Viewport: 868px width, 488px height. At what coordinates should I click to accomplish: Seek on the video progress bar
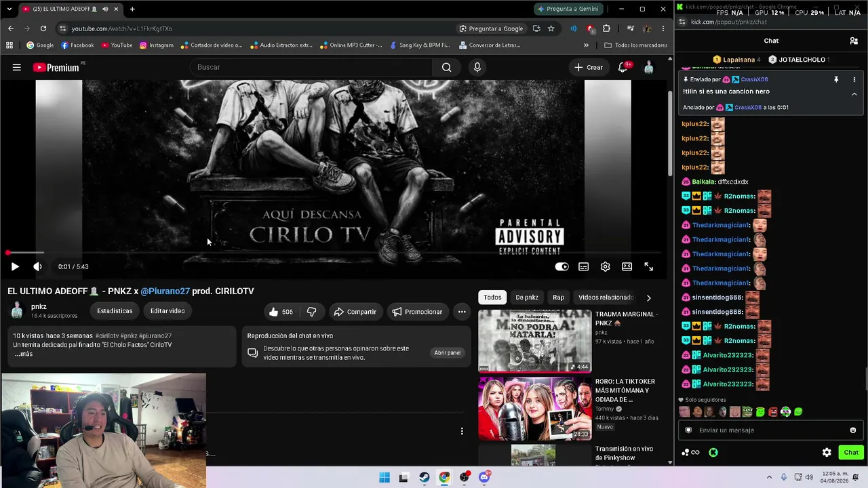click(334, 253)
